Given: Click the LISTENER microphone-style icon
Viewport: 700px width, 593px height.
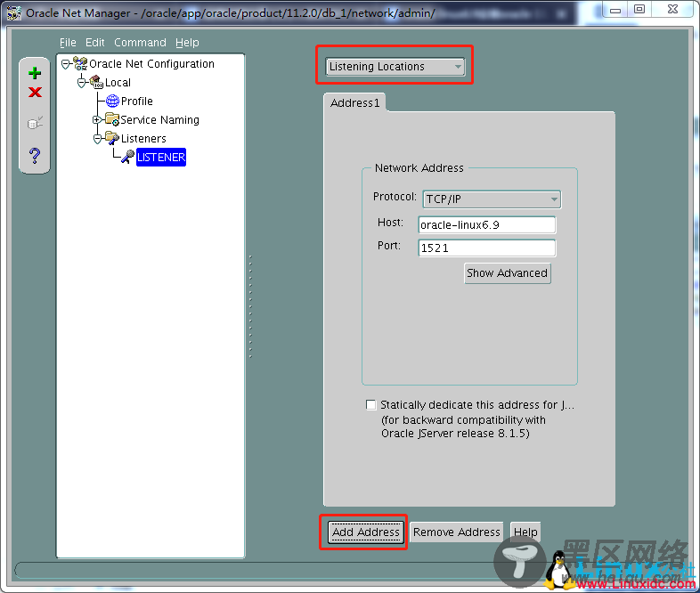Looking at the screenshot, I should [x=127, y=157].
